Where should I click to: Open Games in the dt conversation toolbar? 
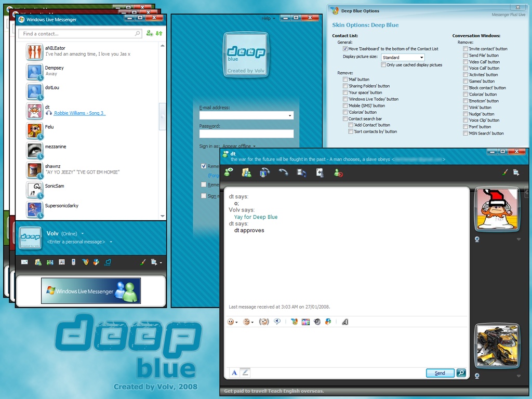320,172
